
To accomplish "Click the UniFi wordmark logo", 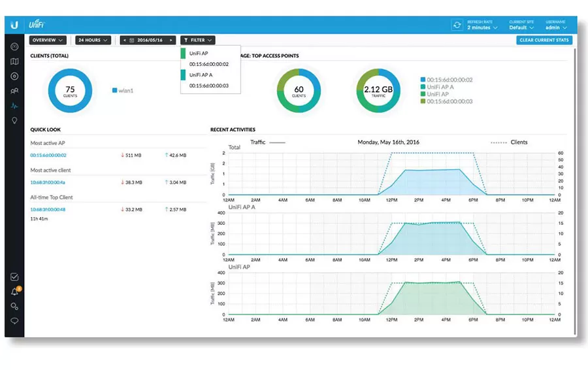I will tap(37, 24).
